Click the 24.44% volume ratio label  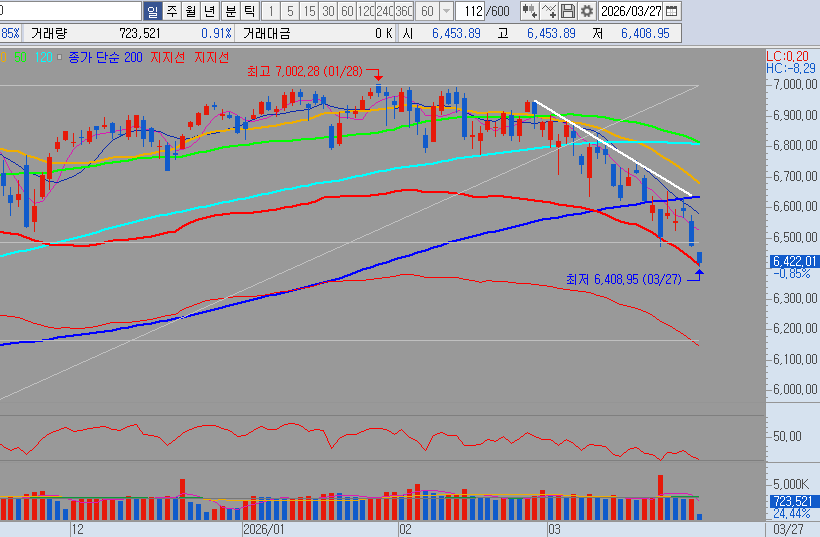(x=792, y=513)
